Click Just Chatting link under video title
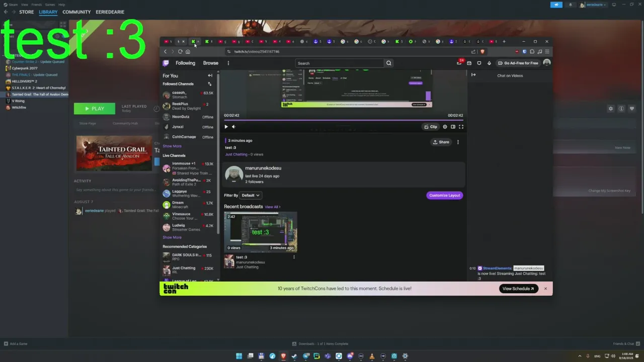 coord(236,154)
